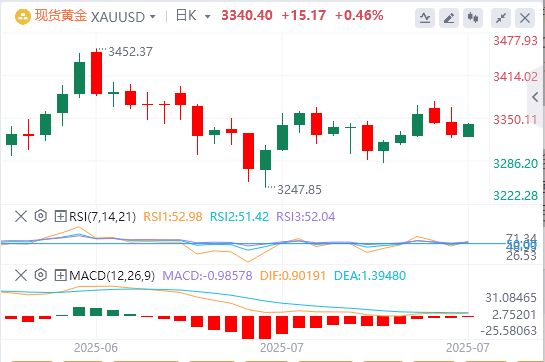Open the XAUUSD symbol dropdown
Screen dimensions: 545x362
(x=153, y=17)
